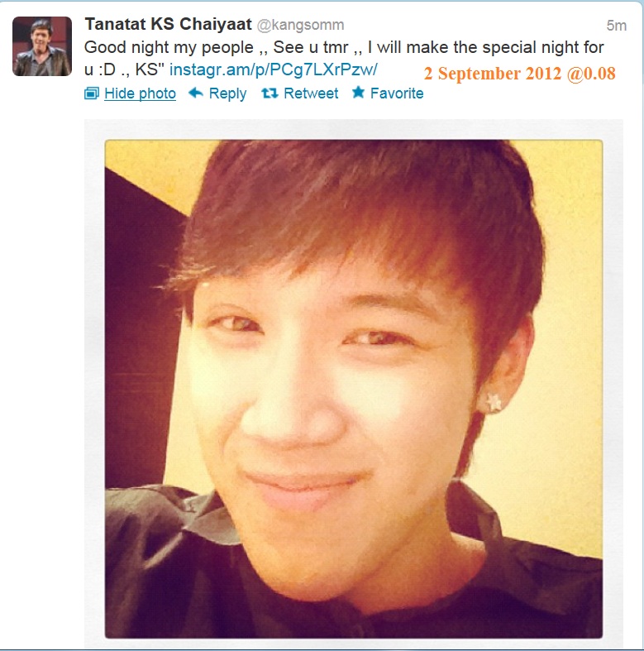Click the 5m timestamp
This screenshot has width=644, height=651.
point(616,26)
